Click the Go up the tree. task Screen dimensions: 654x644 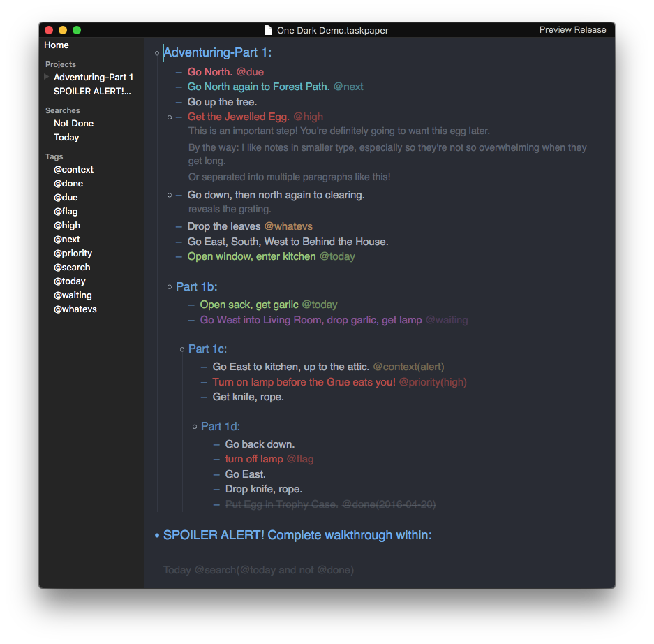223,102
